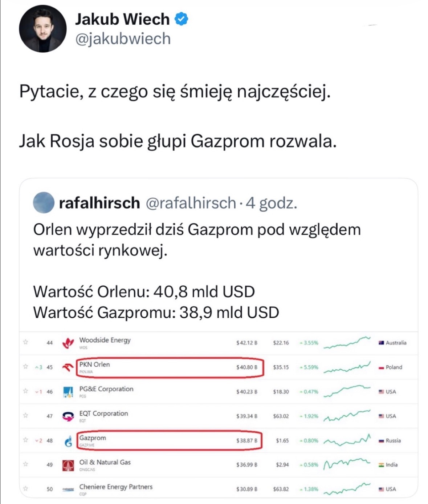Image resolution: width=428 pixels, height=504 pixels.
Task: Click the Oil & Natural Gas logo
Action: [x=68, y=465]
